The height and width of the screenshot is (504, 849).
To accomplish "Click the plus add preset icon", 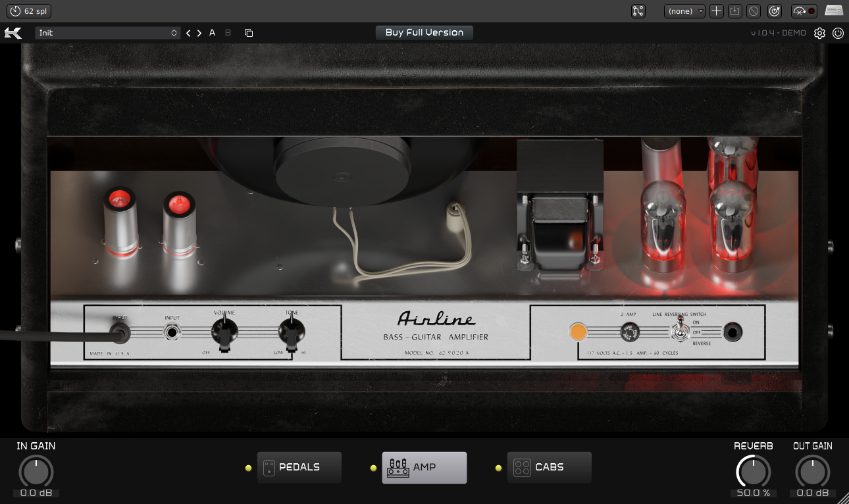I will click(717, 11).
